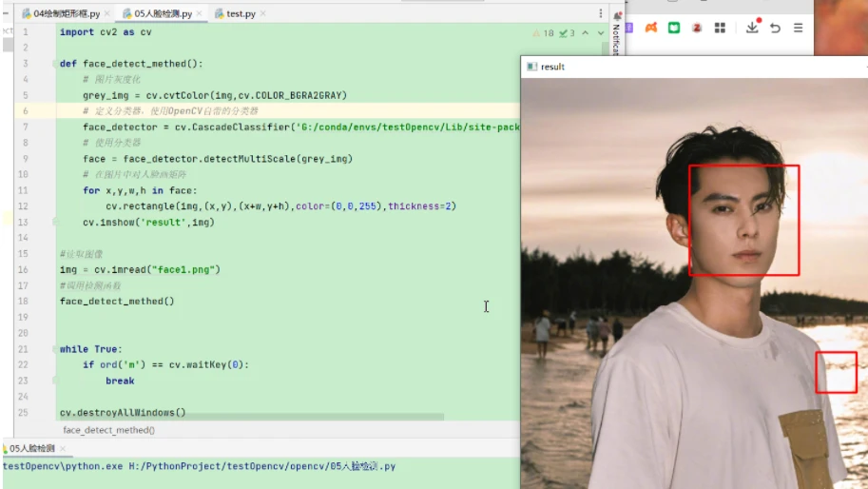Toggle fold marker at line 13
The width and height of the screenshot is (868, 489).
(54, 222)
